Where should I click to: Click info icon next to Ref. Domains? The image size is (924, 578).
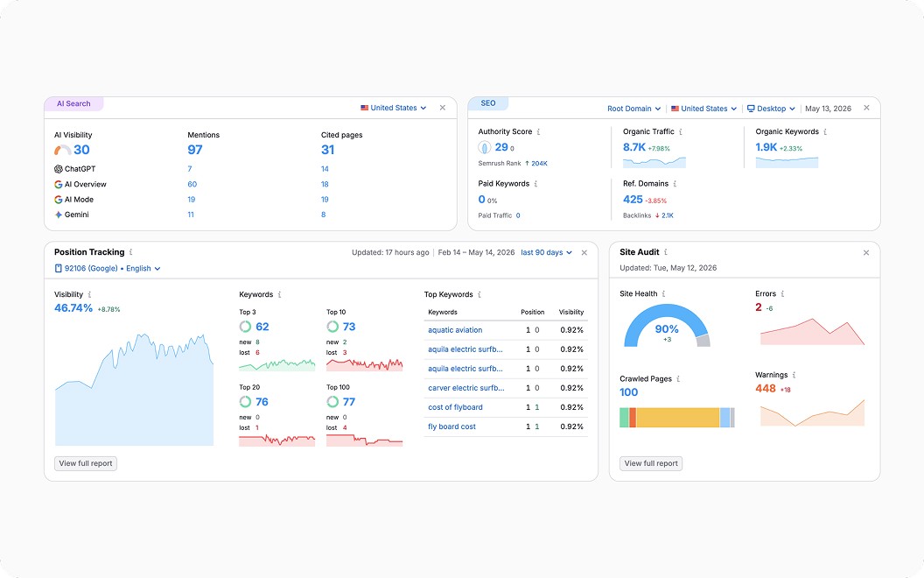[x=675, y=183]
